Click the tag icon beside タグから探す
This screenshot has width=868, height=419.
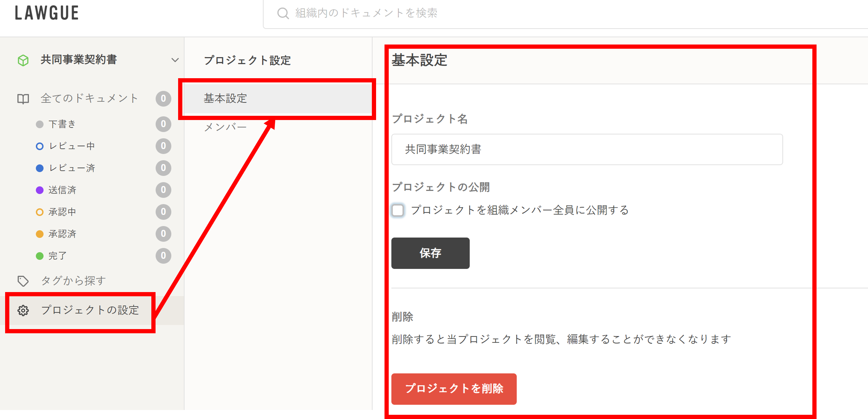coord(23,281)
